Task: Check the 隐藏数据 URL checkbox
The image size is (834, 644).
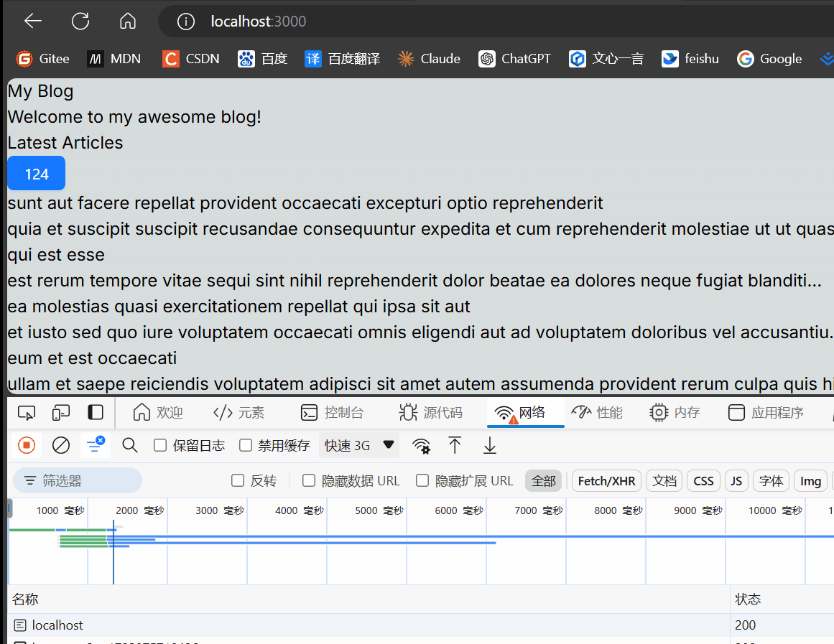Action: click(309, 481)
